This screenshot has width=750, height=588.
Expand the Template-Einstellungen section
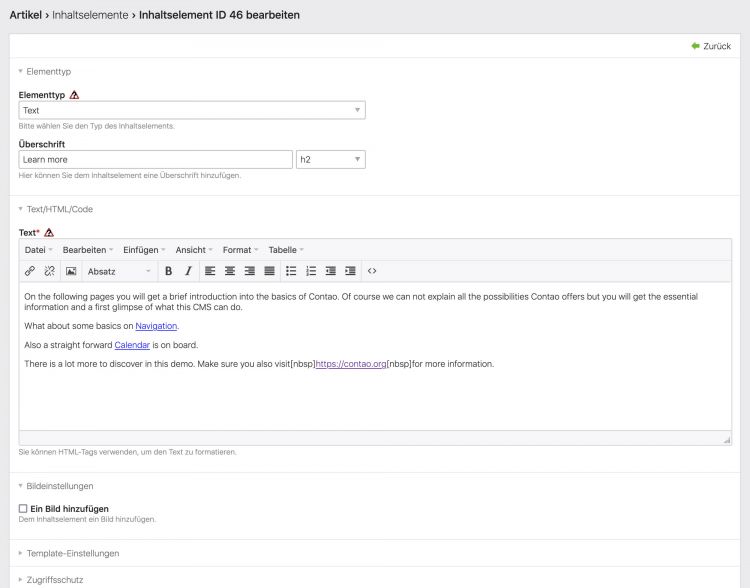tap(75, 553)
